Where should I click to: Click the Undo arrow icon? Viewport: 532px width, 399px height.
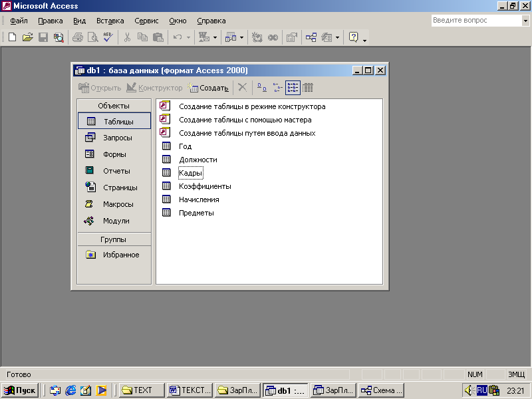click(x=178, y=37)
